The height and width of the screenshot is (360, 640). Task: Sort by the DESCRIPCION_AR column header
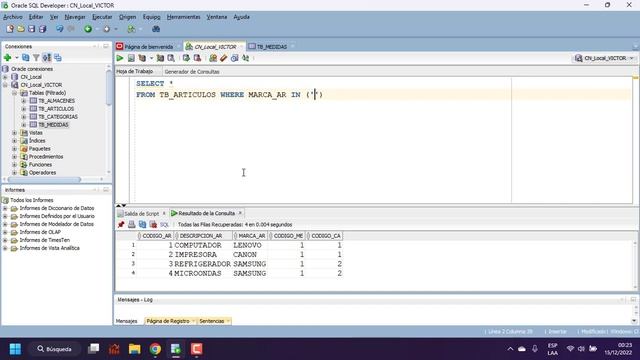(202, 236)
